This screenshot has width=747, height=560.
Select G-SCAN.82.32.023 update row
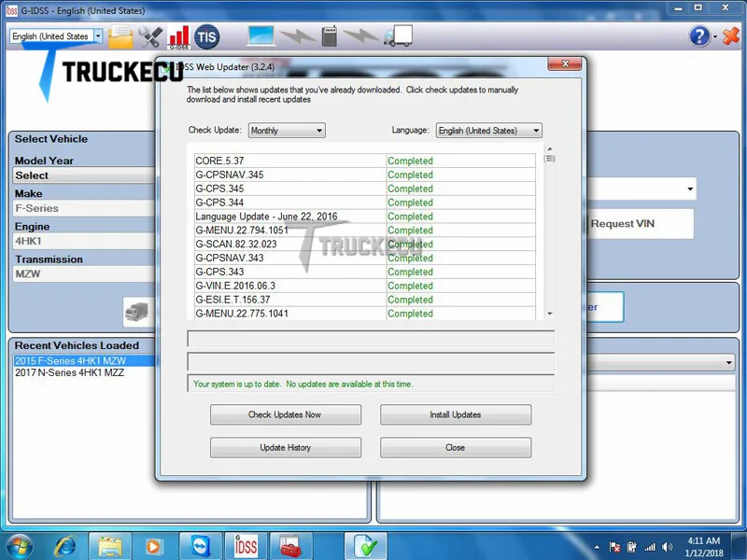tap(364, 244)
